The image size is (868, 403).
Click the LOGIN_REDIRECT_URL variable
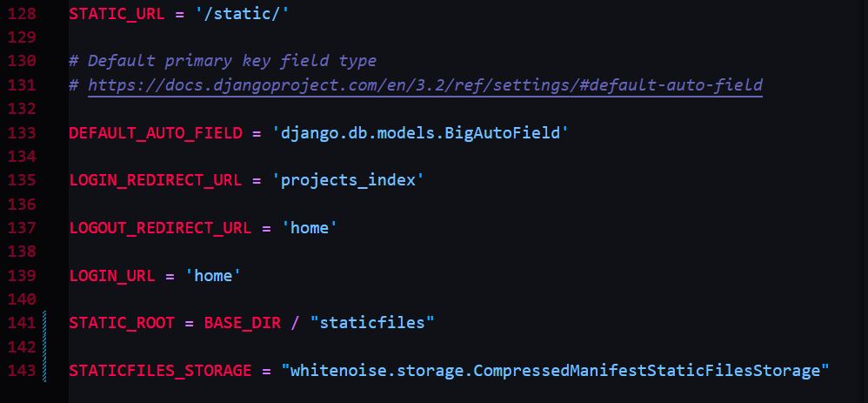coord(156,181)
